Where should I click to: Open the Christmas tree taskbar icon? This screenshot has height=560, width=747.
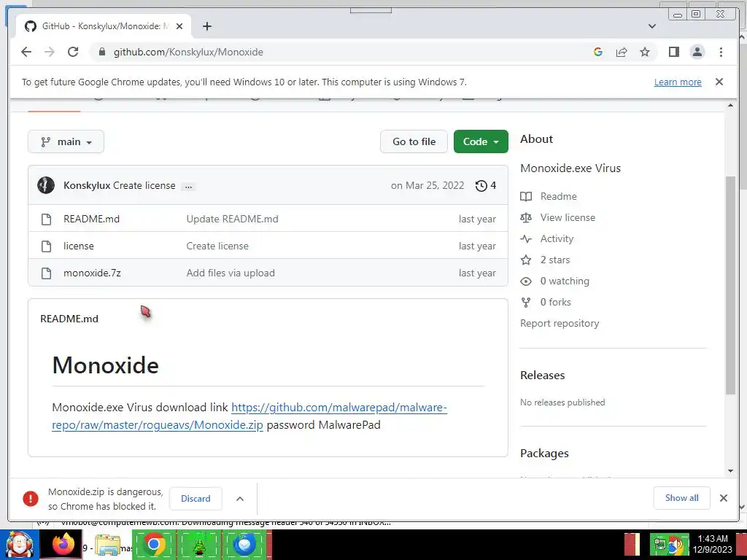pos(198,545)
